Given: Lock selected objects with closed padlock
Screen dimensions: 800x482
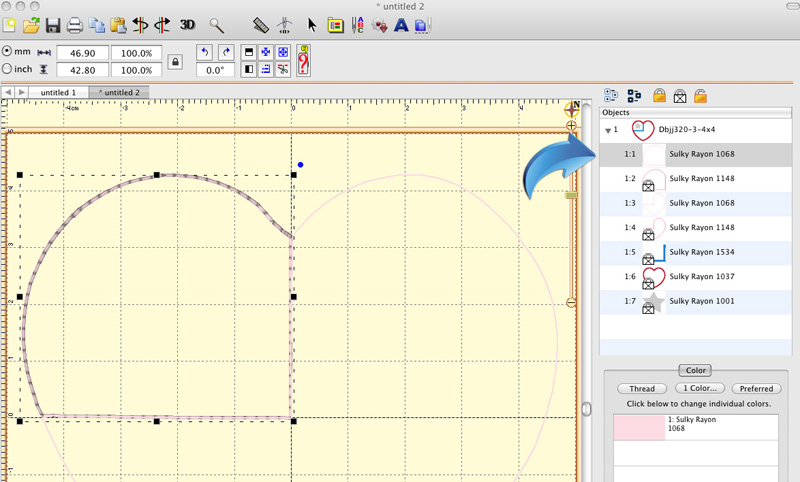Looking at the screenshot, I should coord(659,95).
